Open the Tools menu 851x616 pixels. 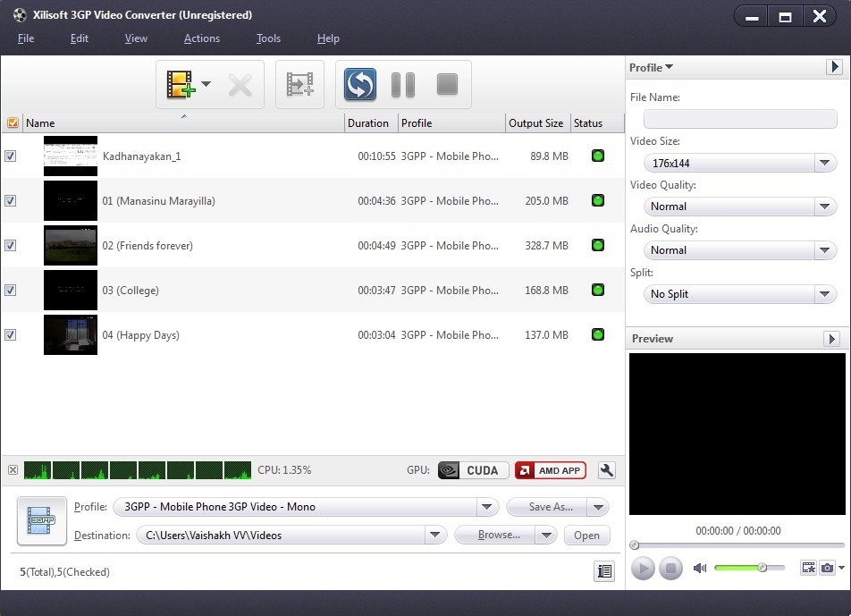[268, 38]
